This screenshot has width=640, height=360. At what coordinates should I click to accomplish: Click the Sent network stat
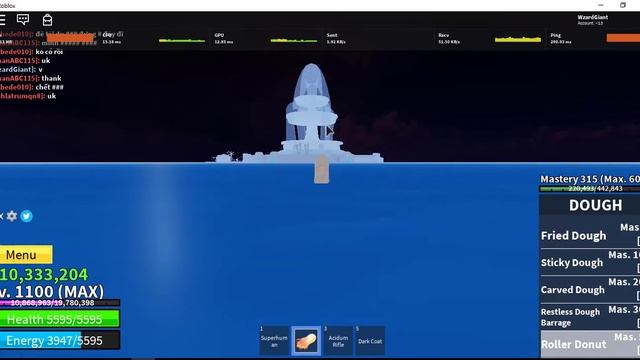pos(336,38)
